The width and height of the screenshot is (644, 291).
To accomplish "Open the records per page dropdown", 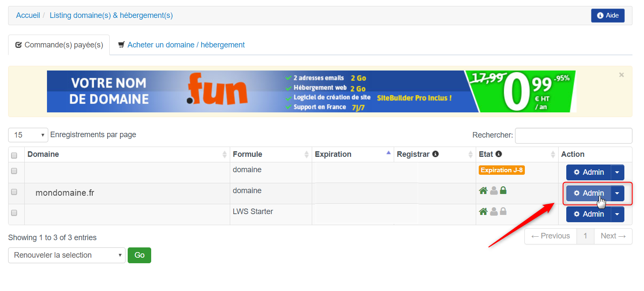I will click(28, 135).
